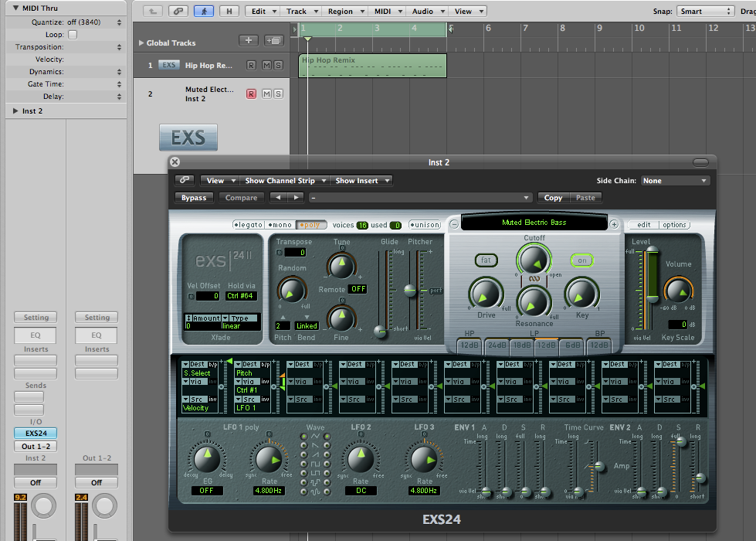
Task: Toggle the unison button
Action: 425,225
